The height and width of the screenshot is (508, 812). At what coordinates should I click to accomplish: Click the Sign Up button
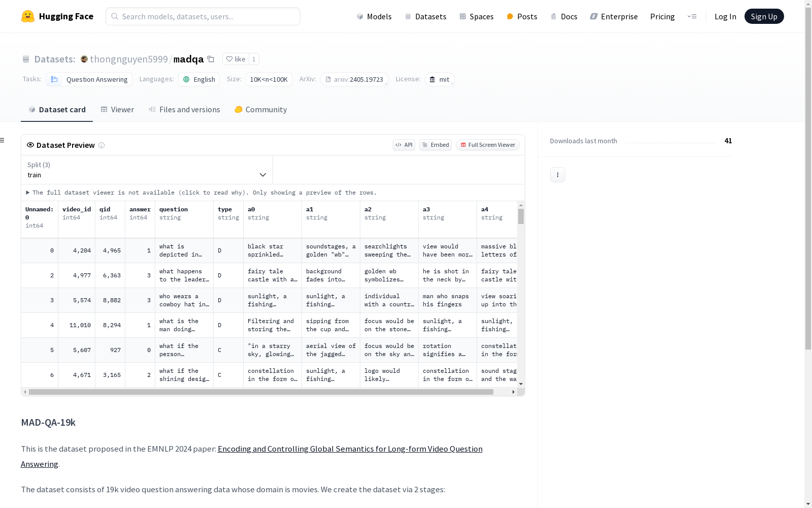pos(764,16)
